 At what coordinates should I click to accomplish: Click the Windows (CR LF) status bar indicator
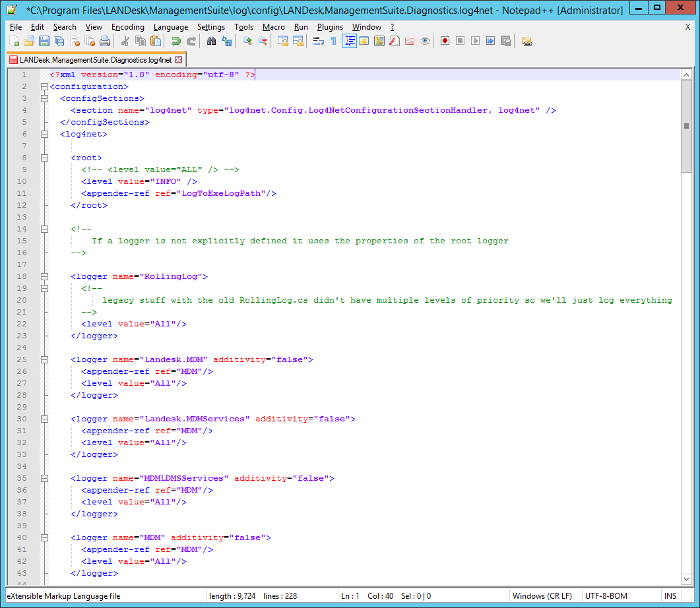tap(543, 595)
